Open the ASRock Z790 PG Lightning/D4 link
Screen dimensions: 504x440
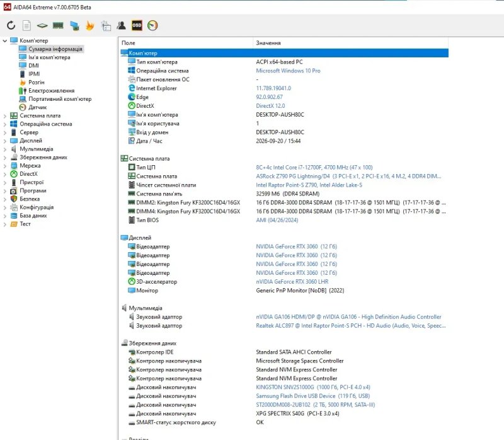tap(348, 177)
